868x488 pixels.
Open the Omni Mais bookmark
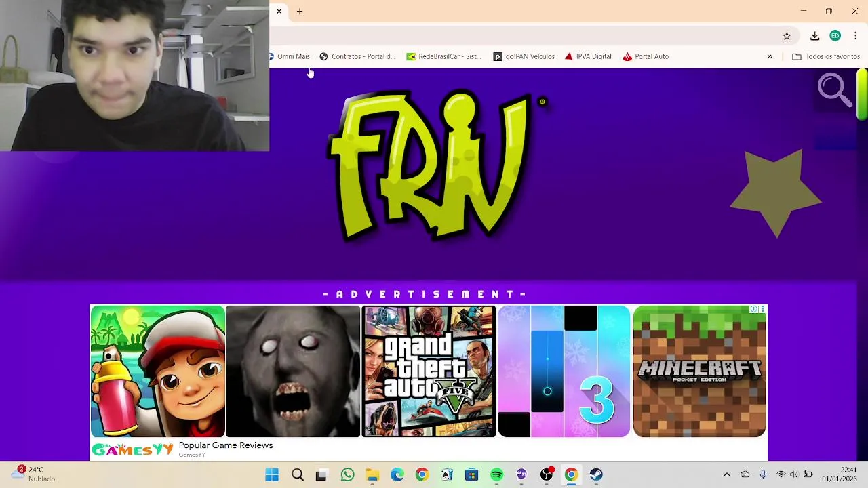[x=290, y=56]
